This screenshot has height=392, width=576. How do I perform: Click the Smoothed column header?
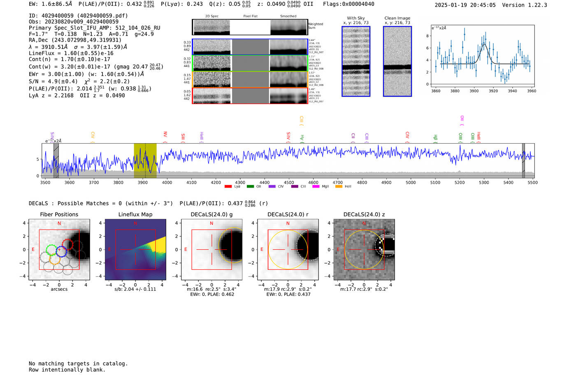(288, 16)
